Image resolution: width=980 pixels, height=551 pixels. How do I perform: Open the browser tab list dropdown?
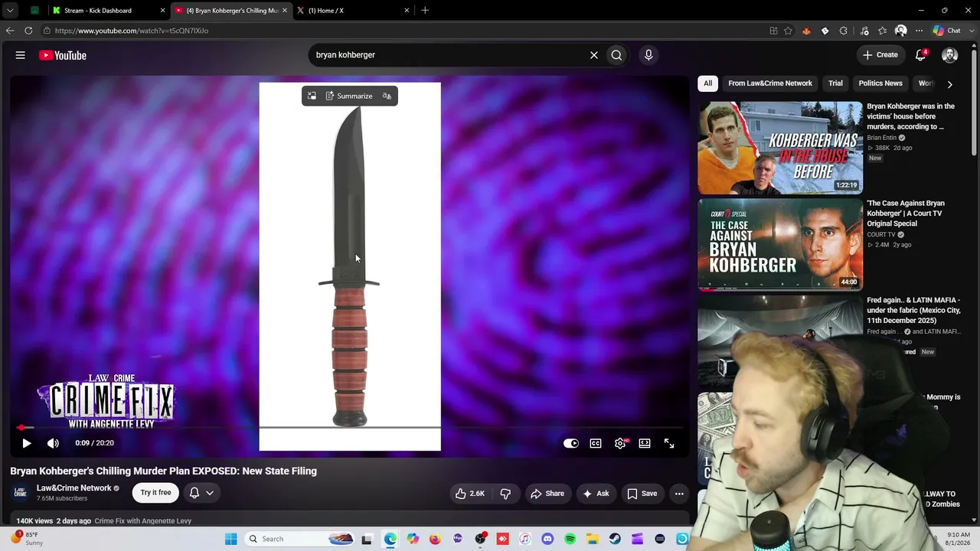10,11
